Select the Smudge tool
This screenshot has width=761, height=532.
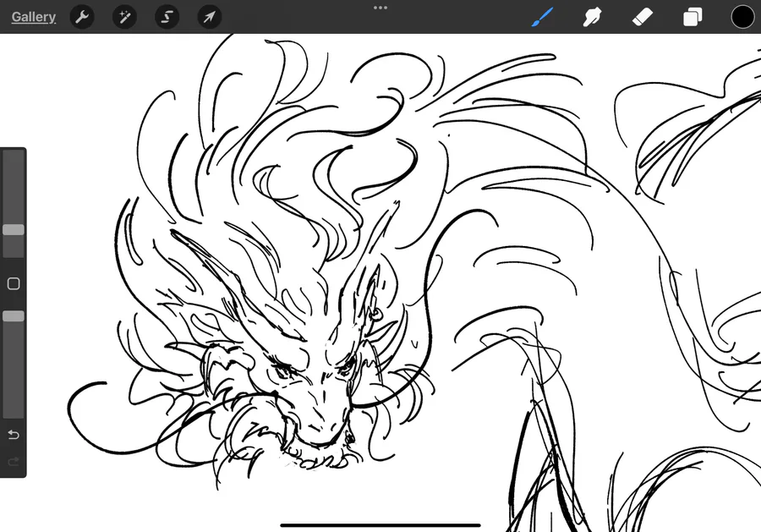(x=593, y=17)
